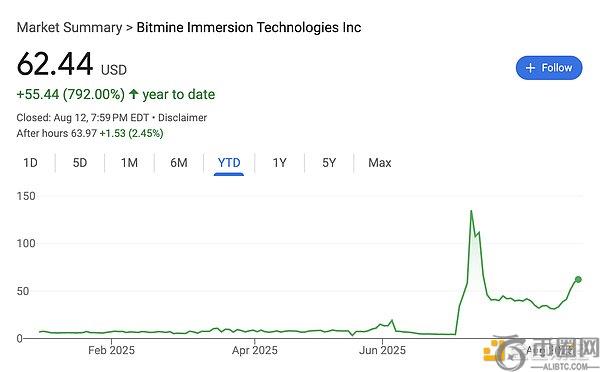This screenshot has width=600, height=372.
Task: Click the watermark logo at bottom right
Action: tap(540, 353)
